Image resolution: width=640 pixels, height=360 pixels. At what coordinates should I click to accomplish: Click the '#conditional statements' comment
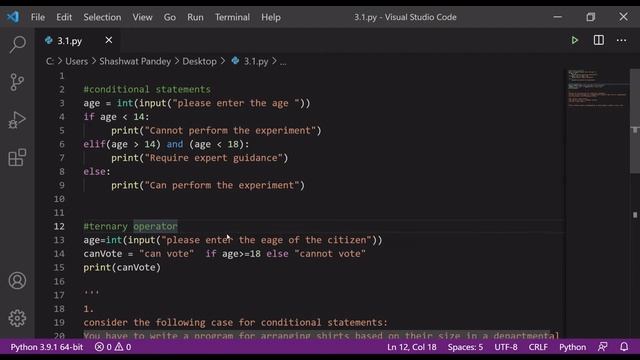click(x=147, y=89)
